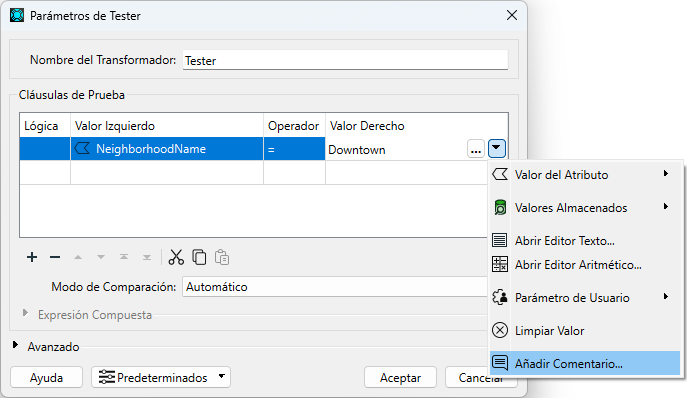The width and height of the screenshot is (687, 398).
Task: Close the Parámetros de Tester dialog
Action: click(512, 15)
